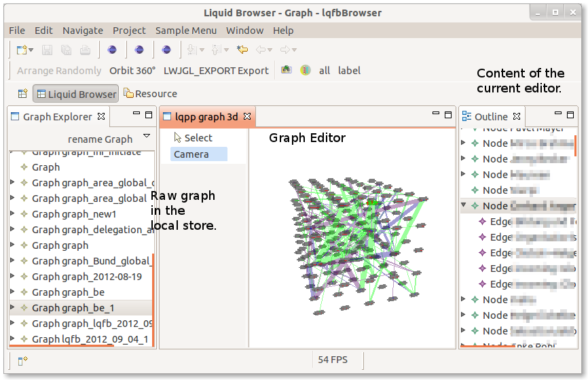Maximize the Outline panel

click(570, 115)
